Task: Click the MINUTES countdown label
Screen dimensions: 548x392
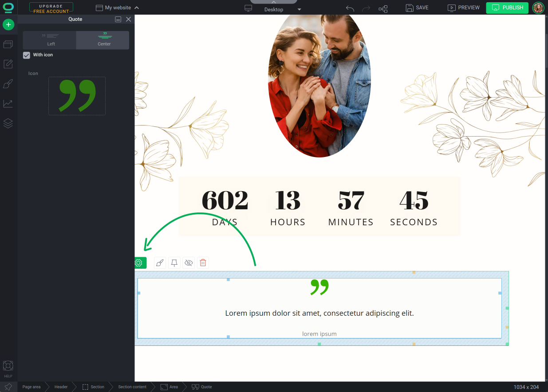Action: click(351, 222)
